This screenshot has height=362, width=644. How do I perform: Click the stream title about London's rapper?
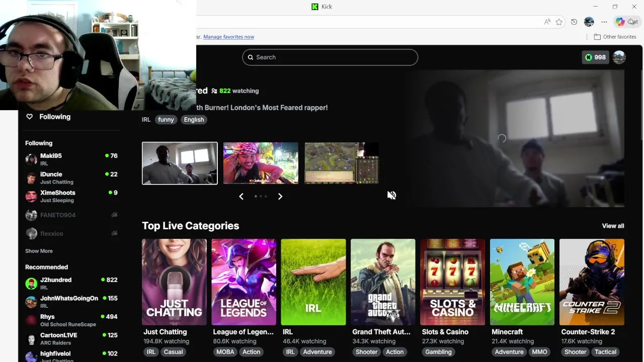click(262, 108)
